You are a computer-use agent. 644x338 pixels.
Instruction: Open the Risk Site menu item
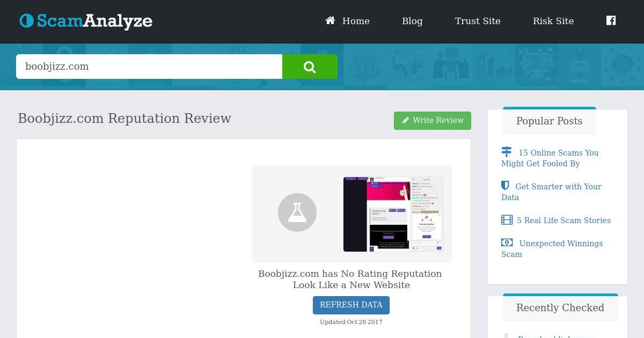click(x=553, y=21)
